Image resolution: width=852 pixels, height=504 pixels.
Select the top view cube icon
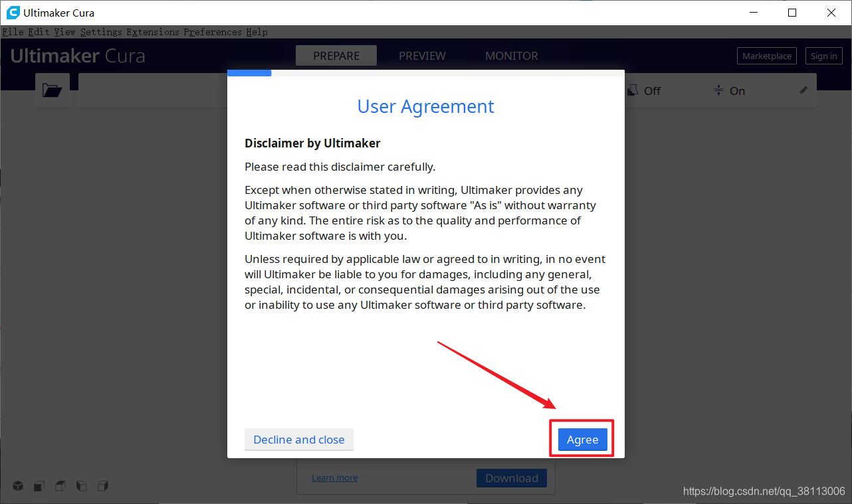(x=60, y=486)
